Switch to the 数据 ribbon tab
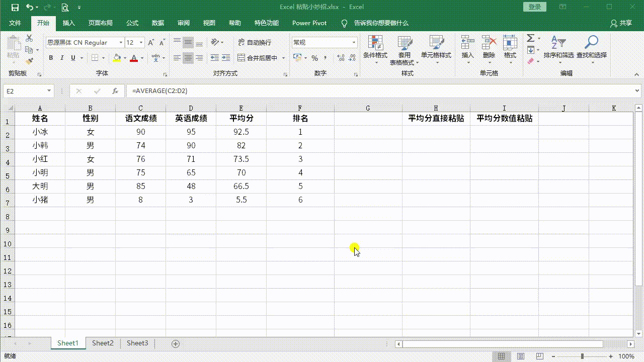Image resolution: width=644 pixels, height=362 pixels. 158,23
